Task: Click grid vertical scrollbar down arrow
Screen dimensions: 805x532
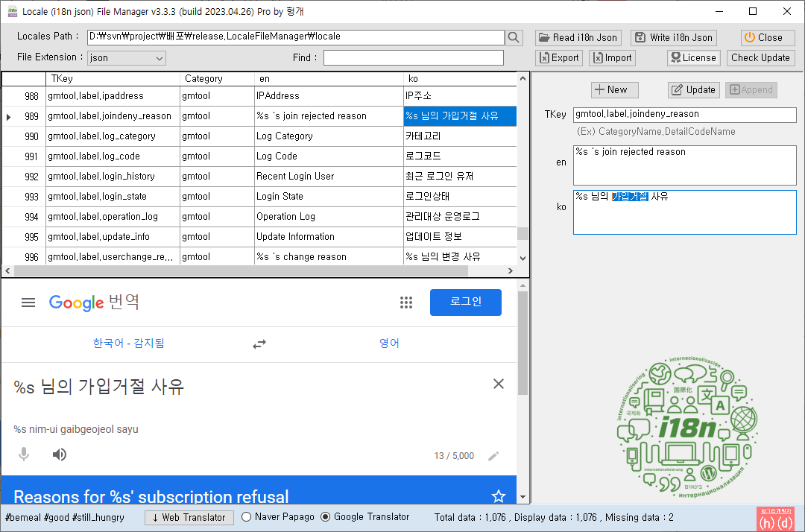Action: pyautogui.click(x=523, y=259)
